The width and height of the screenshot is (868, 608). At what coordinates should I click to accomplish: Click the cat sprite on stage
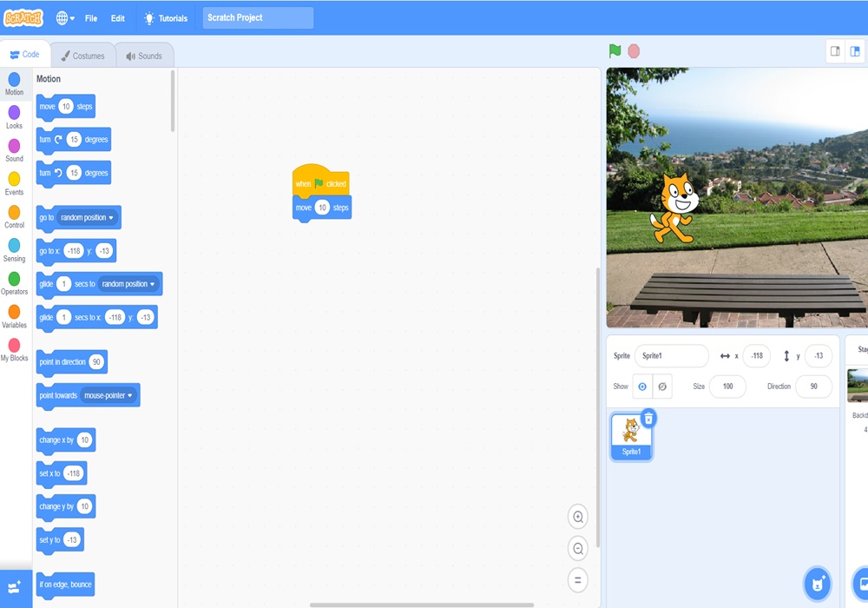coord(674,208)
